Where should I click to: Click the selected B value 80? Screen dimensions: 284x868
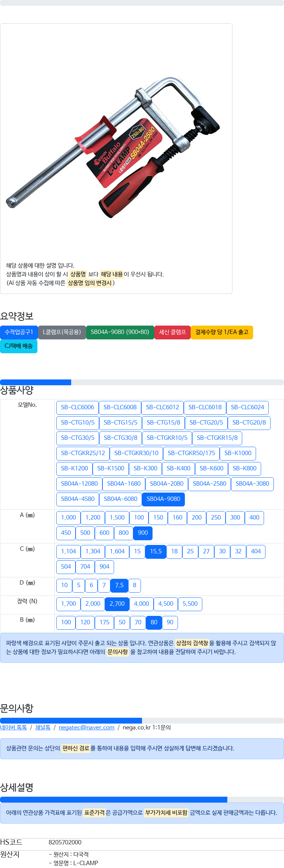tap(154, 622)
